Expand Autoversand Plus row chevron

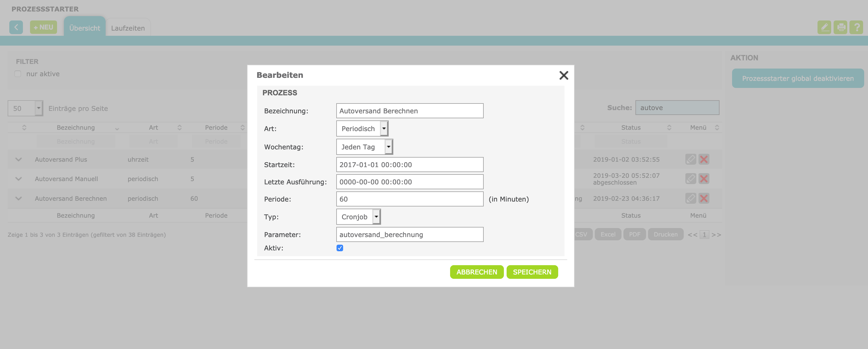tap(19, 159)
